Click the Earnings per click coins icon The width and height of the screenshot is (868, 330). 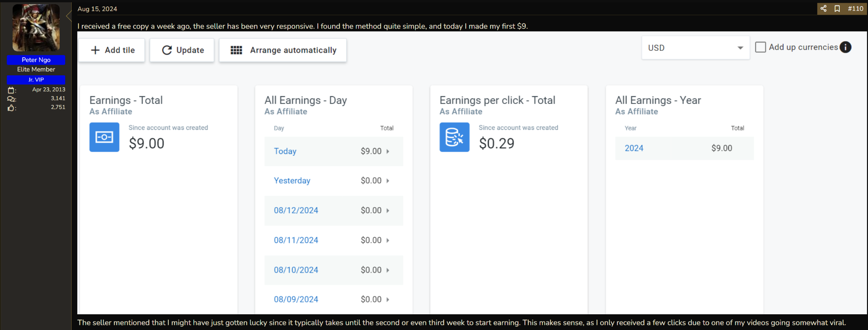pos(455,137)
